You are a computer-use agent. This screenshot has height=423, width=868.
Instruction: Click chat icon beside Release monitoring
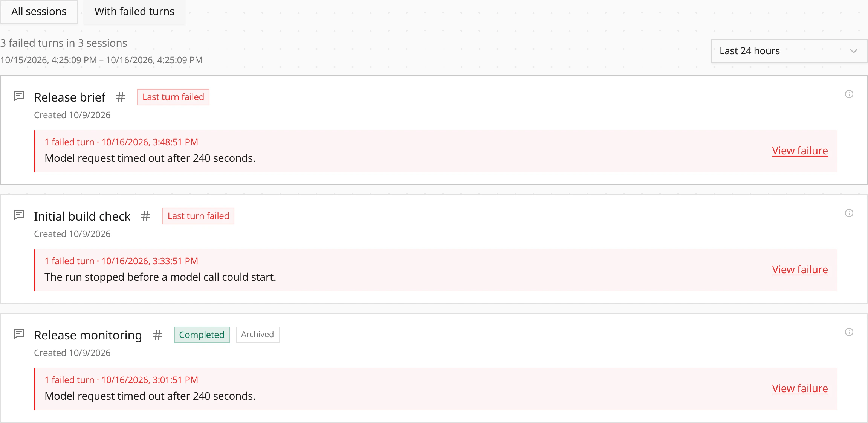click(x=19, y=334)
